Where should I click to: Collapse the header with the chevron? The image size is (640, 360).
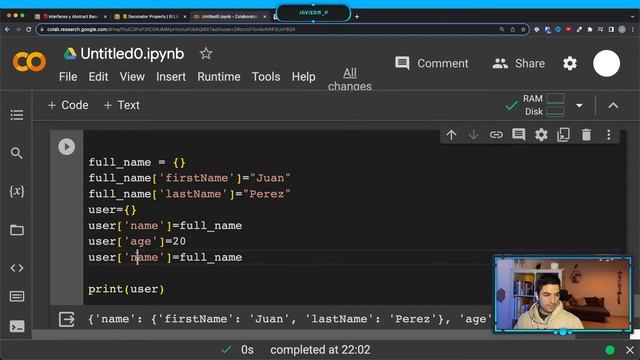pos(613,106)
